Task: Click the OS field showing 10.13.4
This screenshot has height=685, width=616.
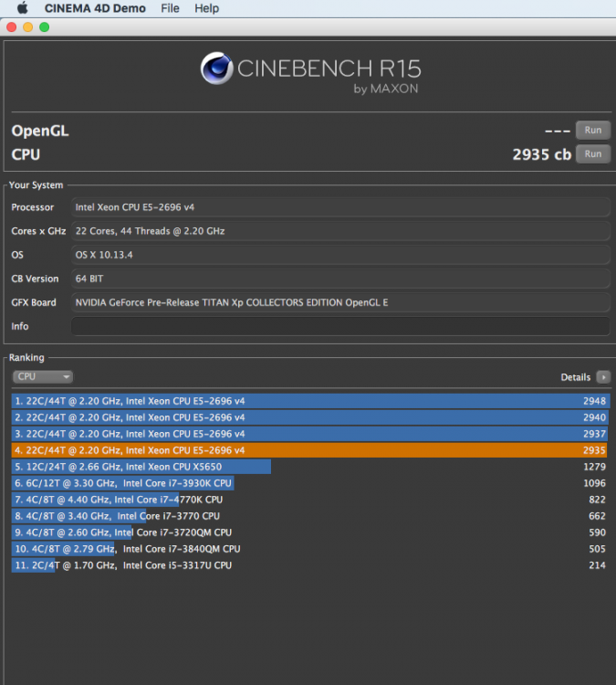Action: click(340, 255)
